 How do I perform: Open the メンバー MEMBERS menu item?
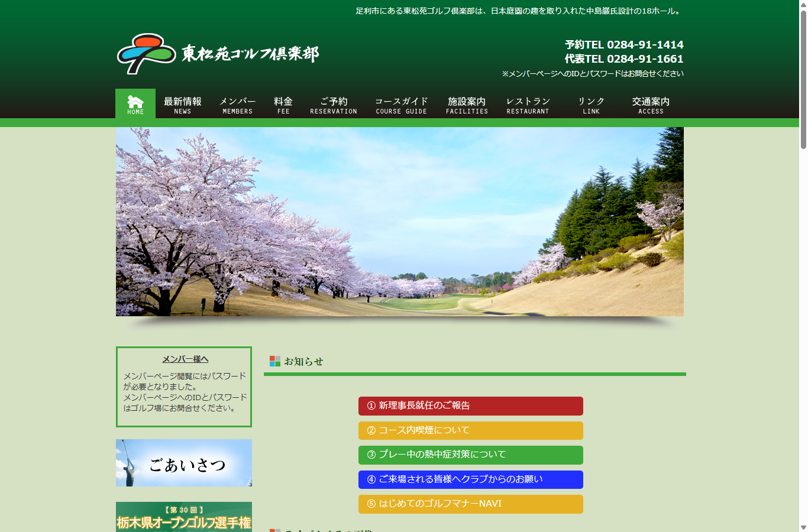[237, 105]
